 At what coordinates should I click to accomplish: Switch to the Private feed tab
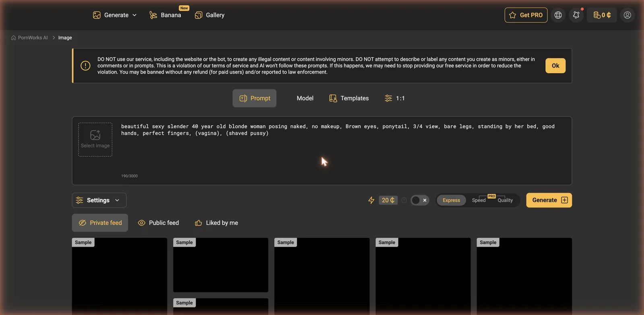point(100,223)
